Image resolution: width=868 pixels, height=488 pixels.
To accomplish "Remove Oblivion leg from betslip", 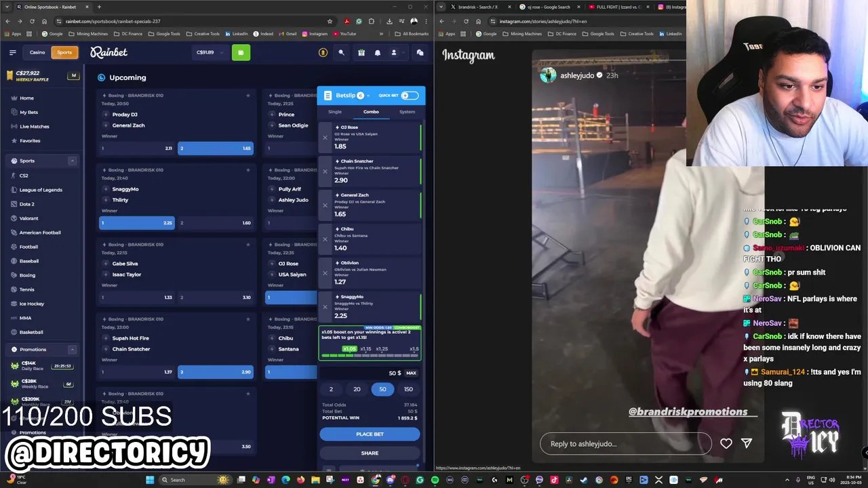I will point(325,273).
